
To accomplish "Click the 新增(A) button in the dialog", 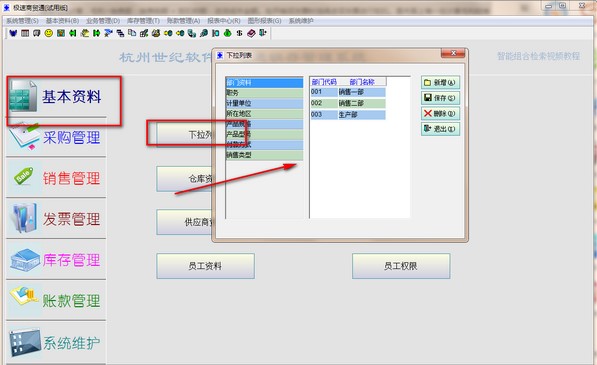I will coord(441,83).
